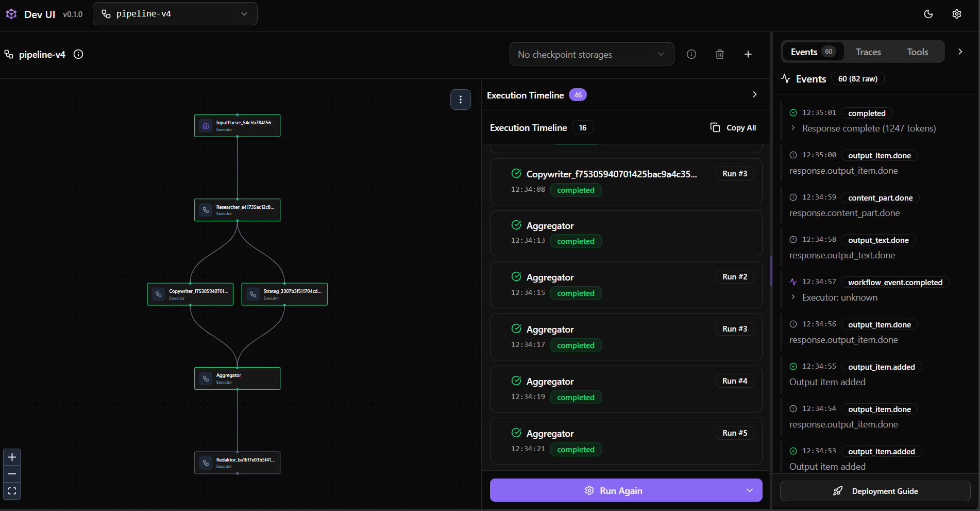Image resolution: width=980 pixels, height=511 pixels.
Task: Open settings via the gear icon
Action: coord(957,14)
